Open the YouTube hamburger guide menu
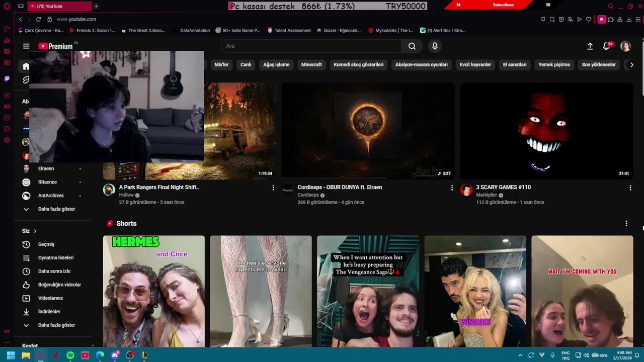 coord(26,46)
